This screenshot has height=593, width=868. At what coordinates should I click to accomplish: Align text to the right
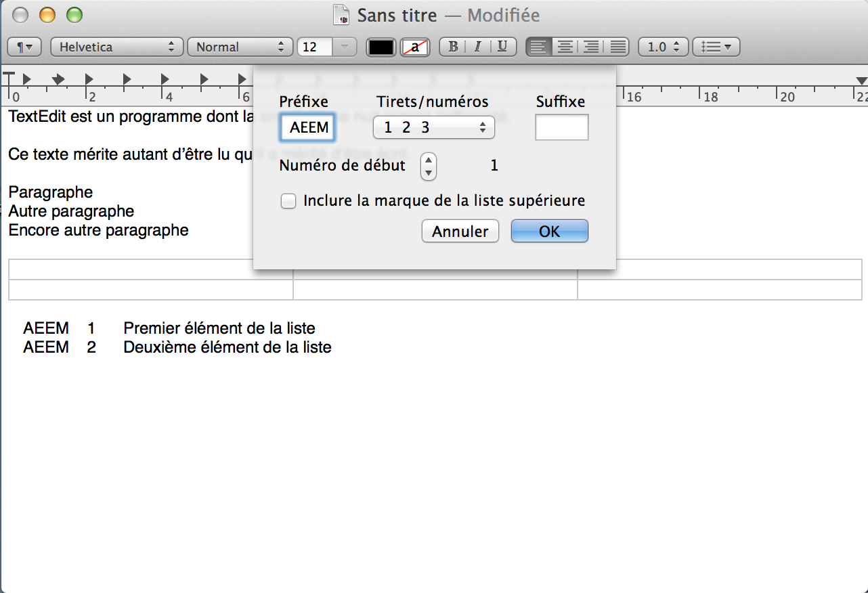pos(590,47)
